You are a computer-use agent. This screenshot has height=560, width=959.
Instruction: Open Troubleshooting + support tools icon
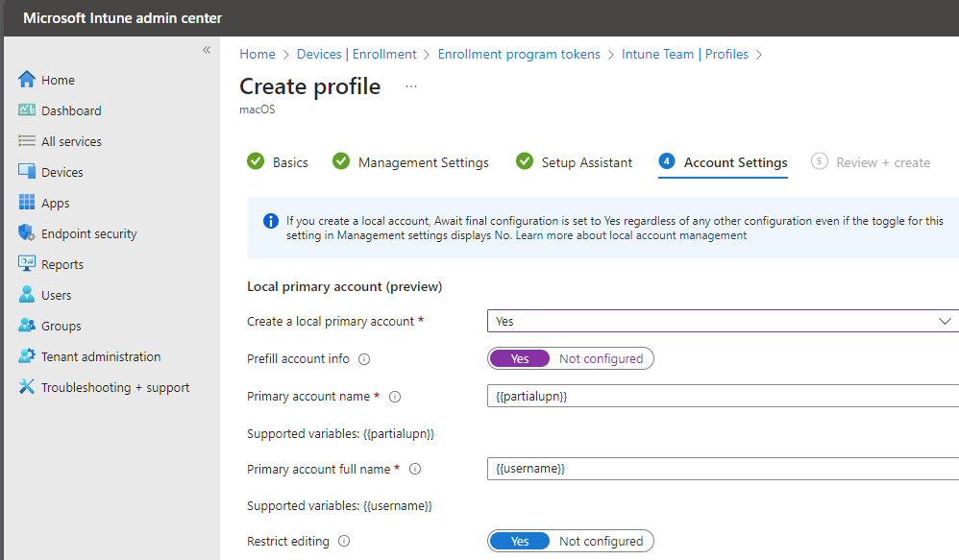coord(27,386)
